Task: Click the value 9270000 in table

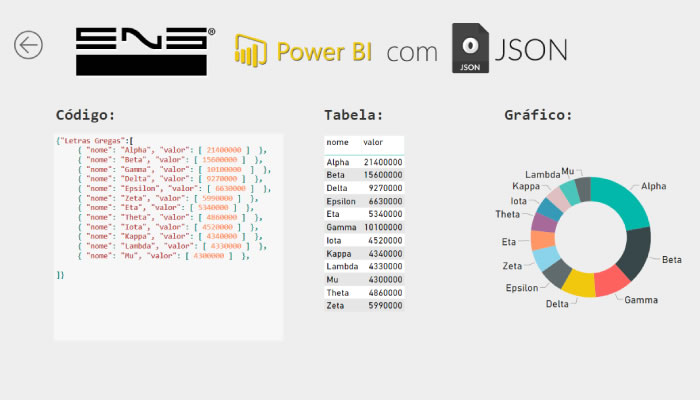Action: pos(385,188)
